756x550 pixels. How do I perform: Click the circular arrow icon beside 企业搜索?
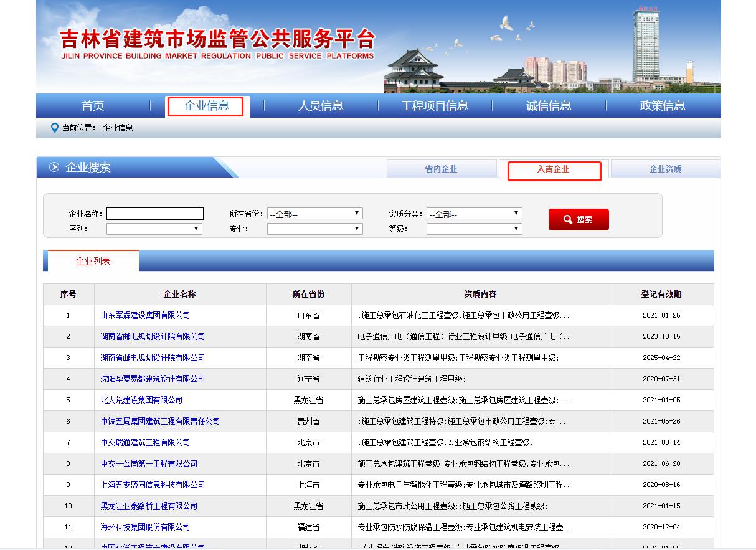(54, 167)
